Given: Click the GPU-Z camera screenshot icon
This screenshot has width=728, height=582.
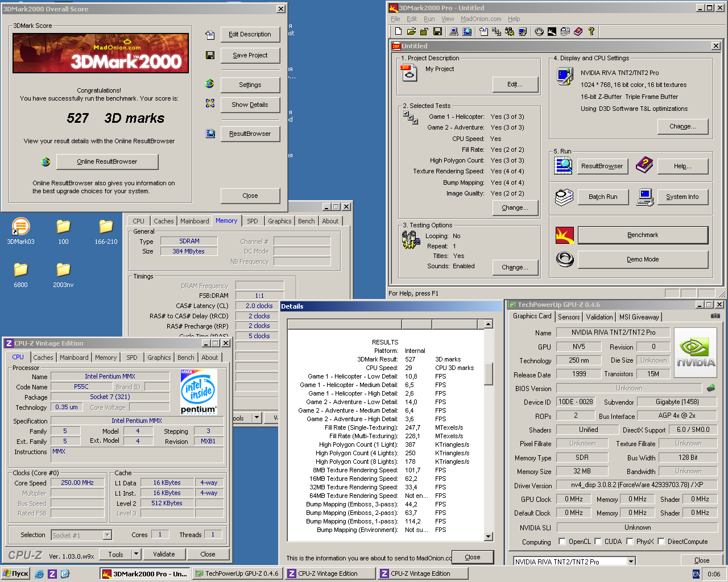Looking at the screenshot, I should pyautogui.click(x=715, y=315).
